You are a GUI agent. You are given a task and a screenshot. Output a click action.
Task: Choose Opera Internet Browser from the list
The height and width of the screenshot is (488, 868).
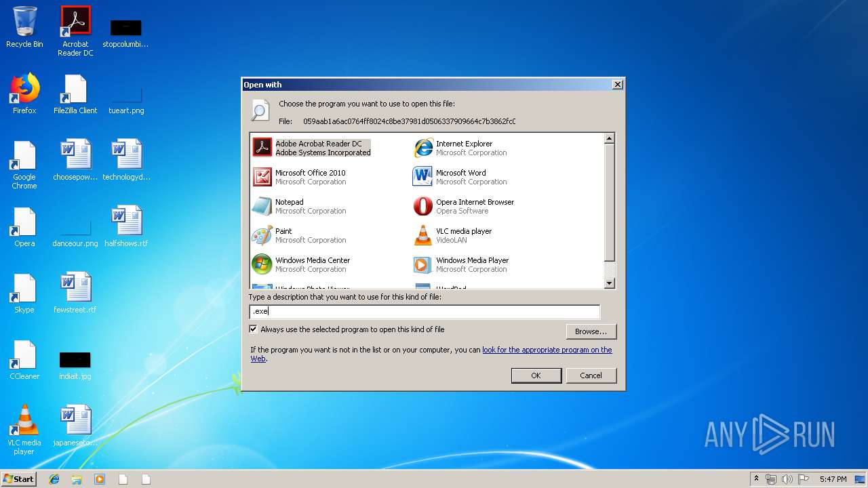(464, 206)
